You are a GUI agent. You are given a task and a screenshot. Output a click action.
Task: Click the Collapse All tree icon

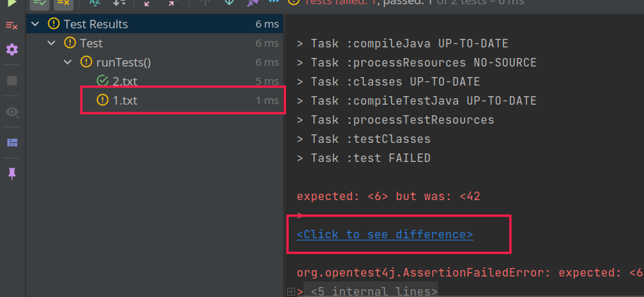(x=171, y=3)
